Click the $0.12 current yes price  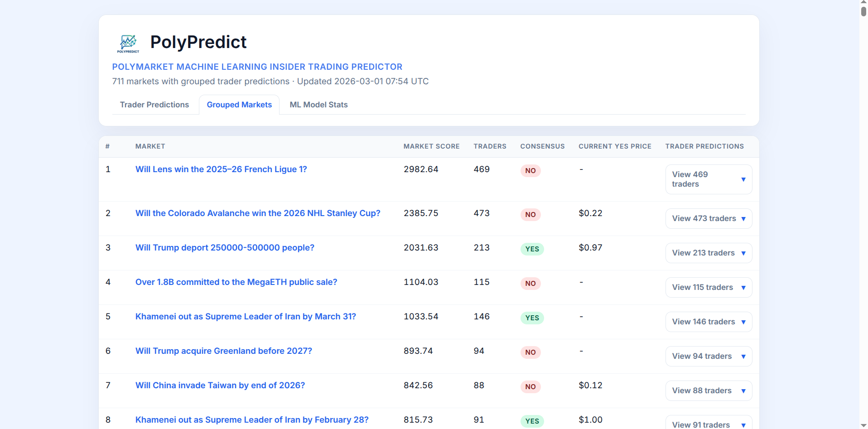[590, 385]
